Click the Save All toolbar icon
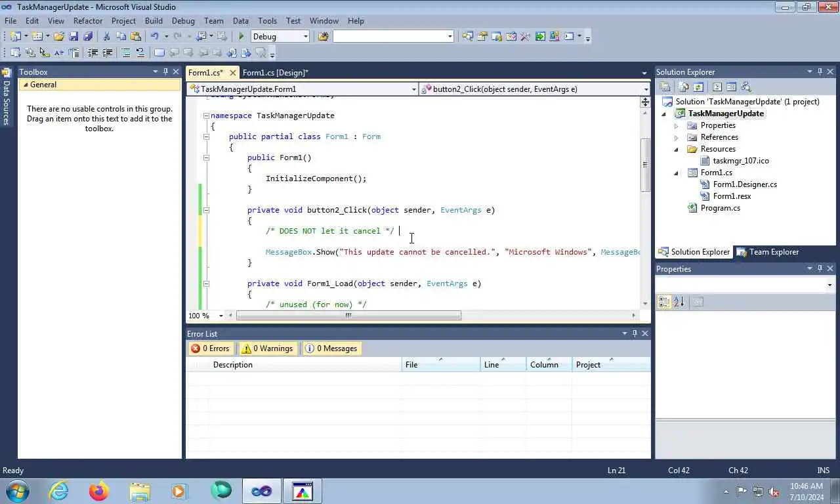The width and height of the screenshot is (840, 504). (88, 37)
